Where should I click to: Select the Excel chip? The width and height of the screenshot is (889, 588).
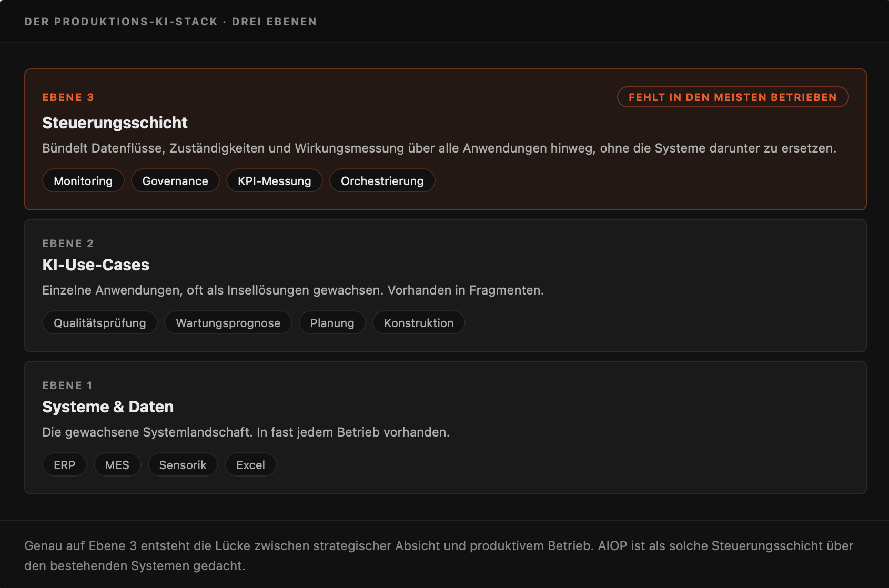coord(250,464)
